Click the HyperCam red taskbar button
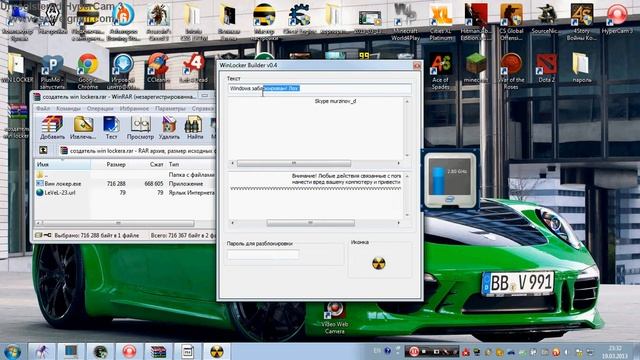Screen dimensions: 640x360 [129, 351]
